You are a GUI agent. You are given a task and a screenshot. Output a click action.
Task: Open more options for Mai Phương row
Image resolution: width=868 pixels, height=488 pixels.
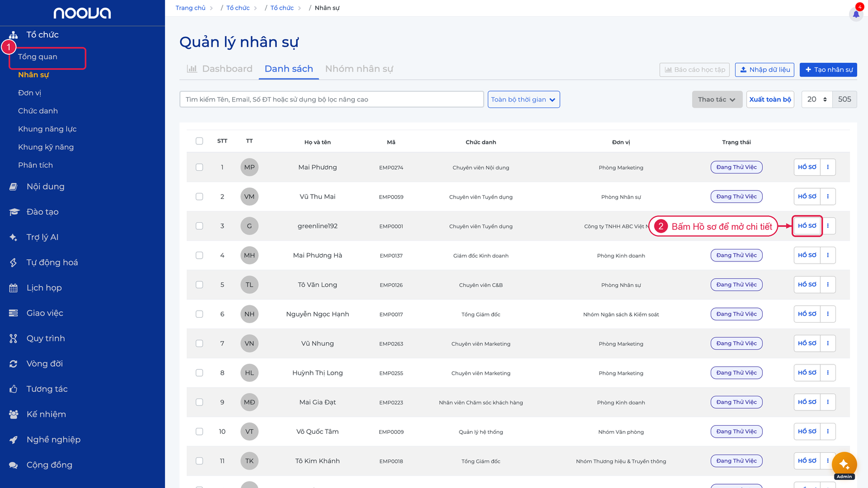[x=828, y=167]
